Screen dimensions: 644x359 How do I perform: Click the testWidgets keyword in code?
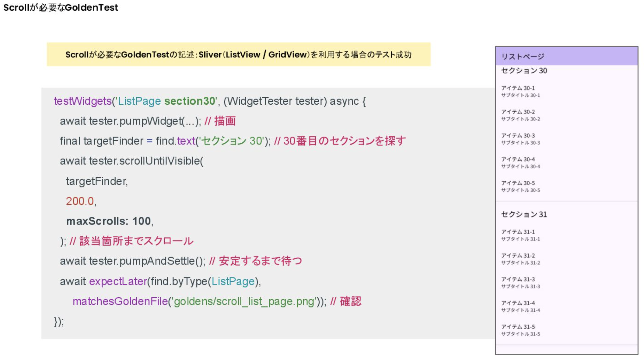[82, 101]
